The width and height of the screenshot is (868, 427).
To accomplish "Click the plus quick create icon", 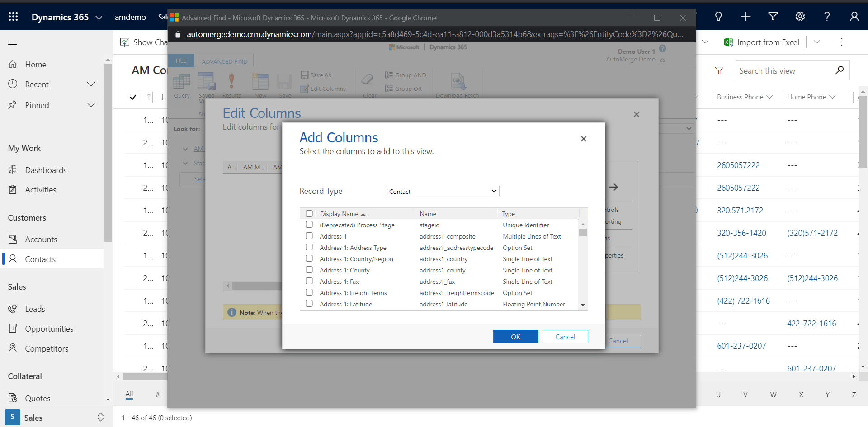I will tap(746, 17).
